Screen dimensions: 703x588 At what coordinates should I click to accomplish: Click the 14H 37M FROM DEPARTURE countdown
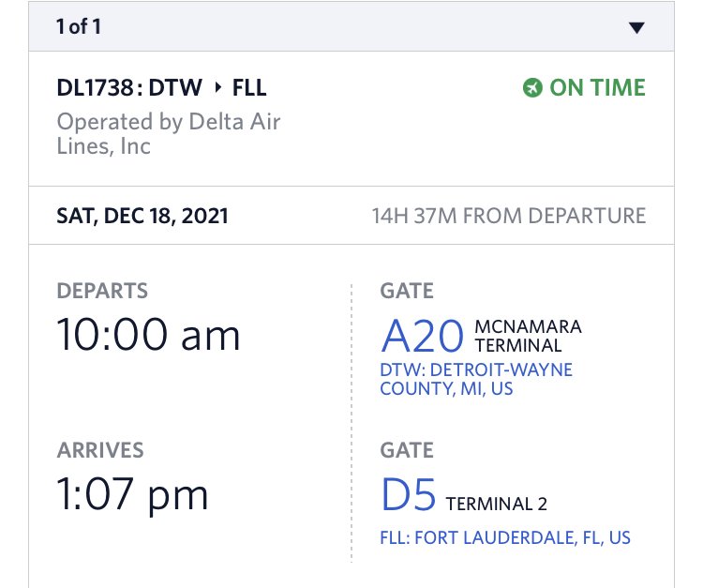pyautogui.click(x=508, y=216)
